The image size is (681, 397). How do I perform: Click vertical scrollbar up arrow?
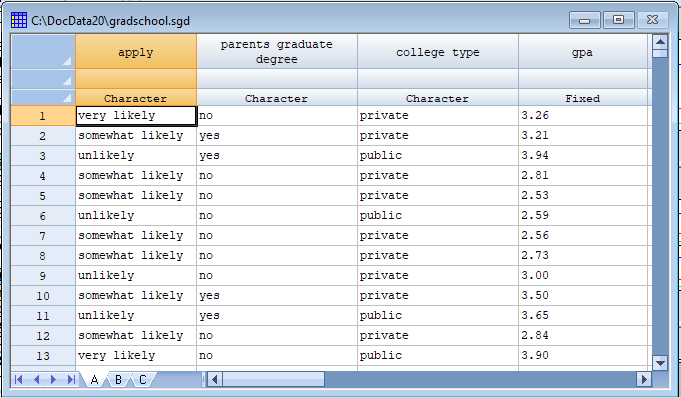click(660, 42)
